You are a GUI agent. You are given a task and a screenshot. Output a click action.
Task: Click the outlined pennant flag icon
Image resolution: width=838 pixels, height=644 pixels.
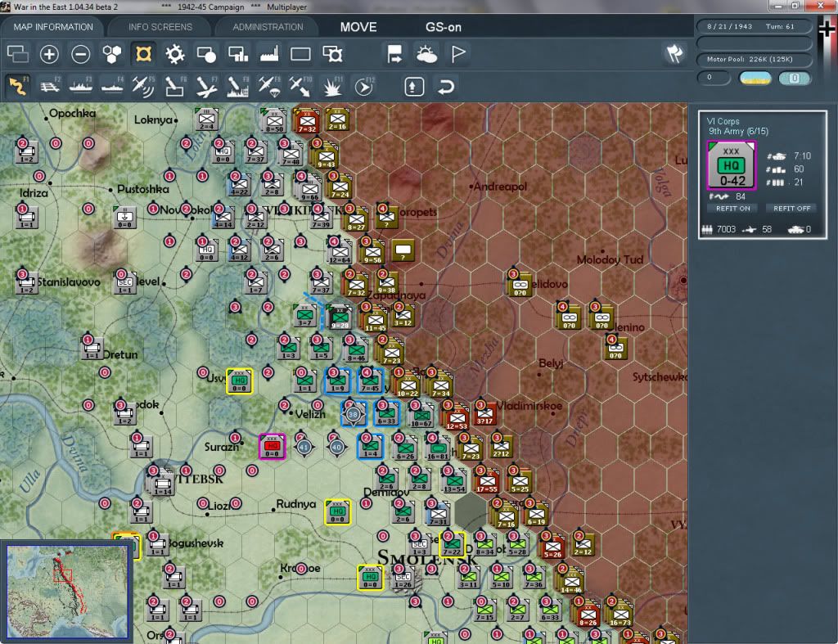click(x=458, y=54)
